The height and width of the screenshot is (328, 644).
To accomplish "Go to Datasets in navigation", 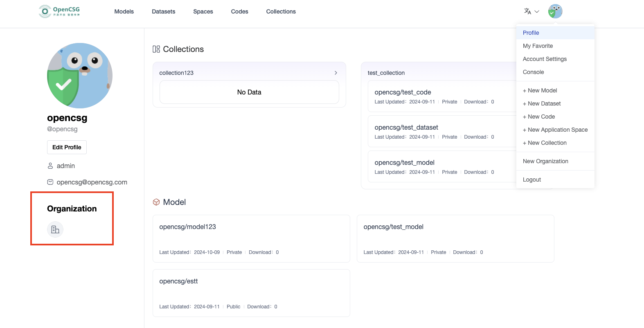I will point(163,11).
